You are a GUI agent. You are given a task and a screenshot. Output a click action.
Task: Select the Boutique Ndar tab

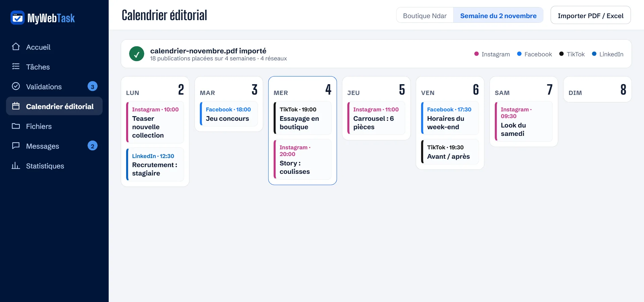click(x=425, y=15)
